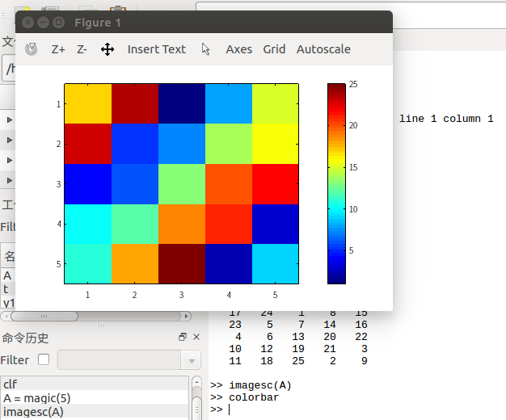This screenshot has height=420, width=506.
Task: Expand the third file browser tree arrow
Action: (x=10, y=160)
